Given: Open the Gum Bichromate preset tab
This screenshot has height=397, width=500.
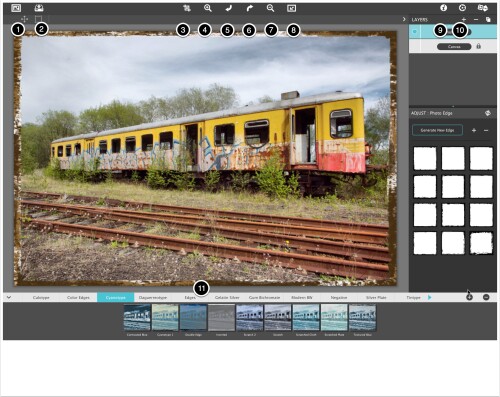Looking at the screenshot, I should [264, 297].
